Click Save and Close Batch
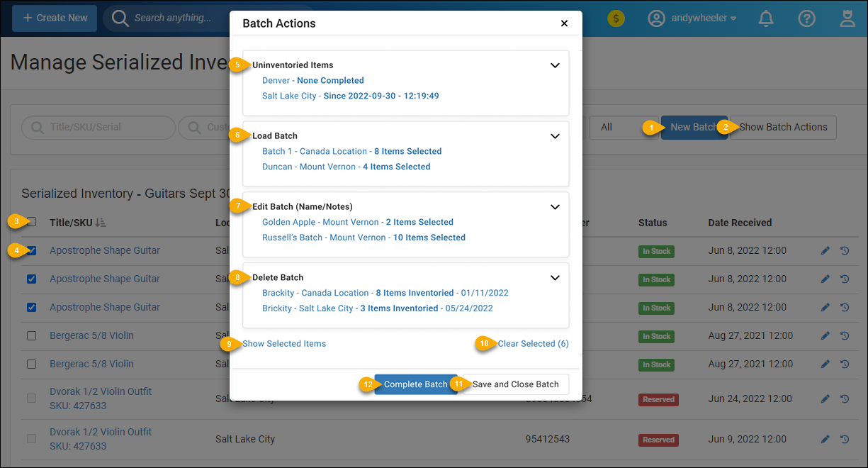The image size is (868, 468). tap(516, 384)
